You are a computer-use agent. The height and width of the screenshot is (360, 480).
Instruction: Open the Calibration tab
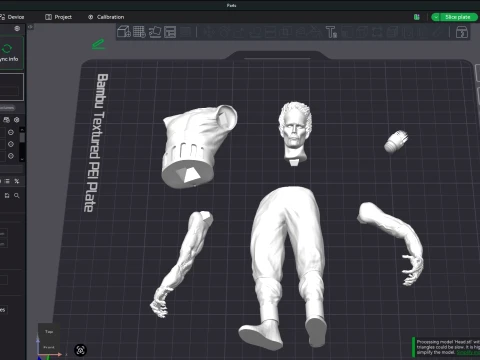(106, 17)
